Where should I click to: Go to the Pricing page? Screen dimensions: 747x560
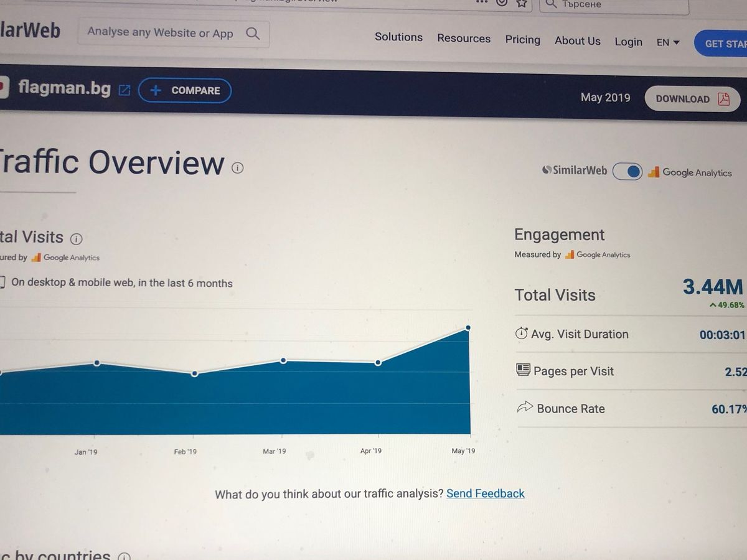click(523, 39)
